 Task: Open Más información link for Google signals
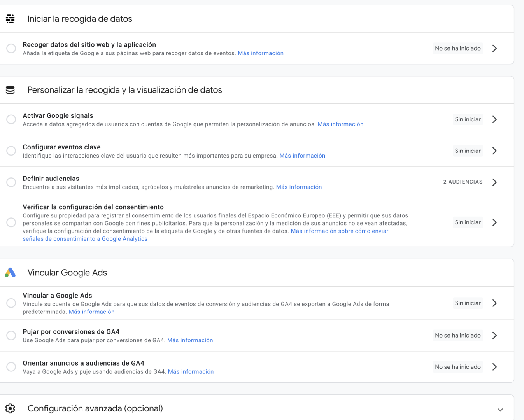pos(340,124)
